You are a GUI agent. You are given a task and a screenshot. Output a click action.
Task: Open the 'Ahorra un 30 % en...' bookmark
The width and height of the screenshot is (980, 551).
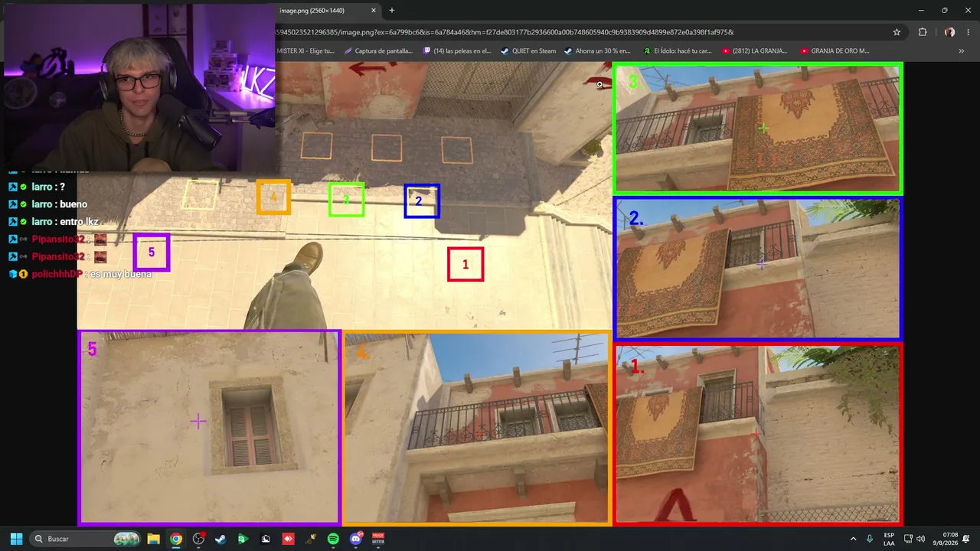597,51
